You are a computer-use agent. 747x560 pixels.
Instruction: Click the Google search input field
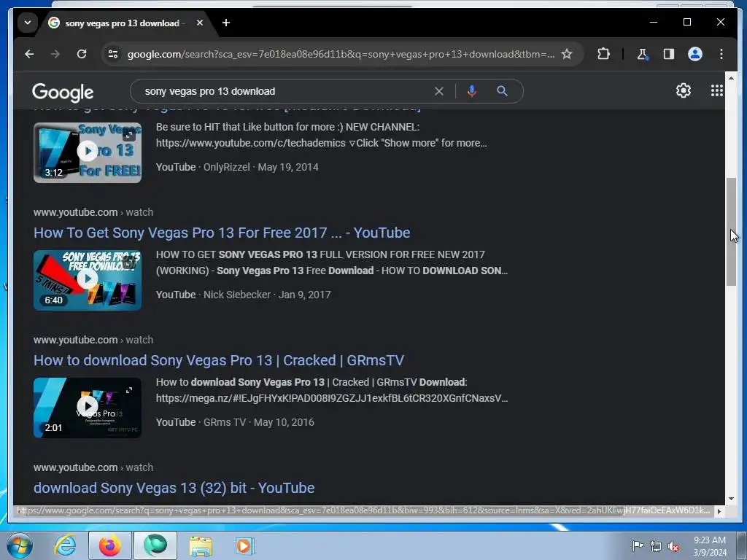coord(286,91)
